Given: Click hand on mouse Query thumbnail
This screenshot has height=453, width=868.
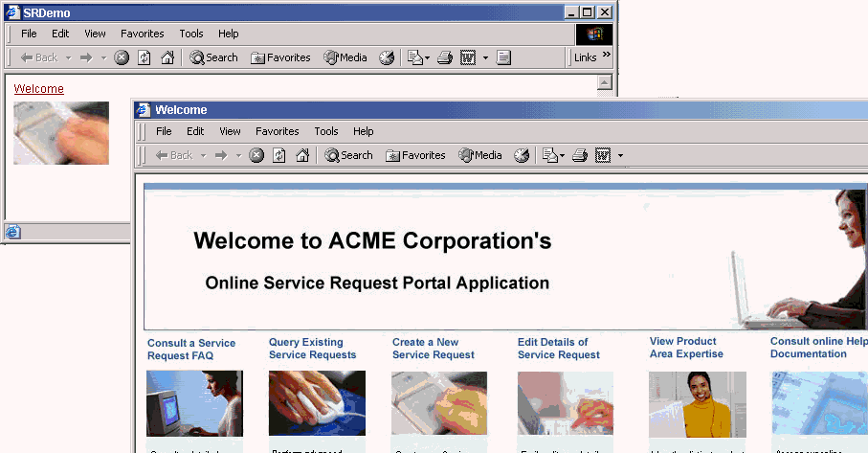Looking at the screenshot, I should [x=317, y=403].
